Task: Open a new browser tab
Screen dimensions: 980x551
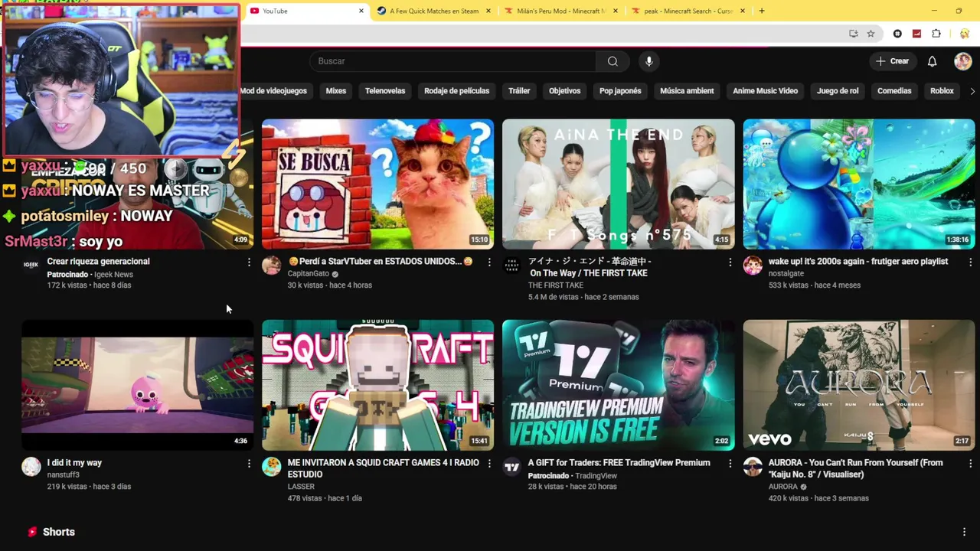Action: point(762,11)
